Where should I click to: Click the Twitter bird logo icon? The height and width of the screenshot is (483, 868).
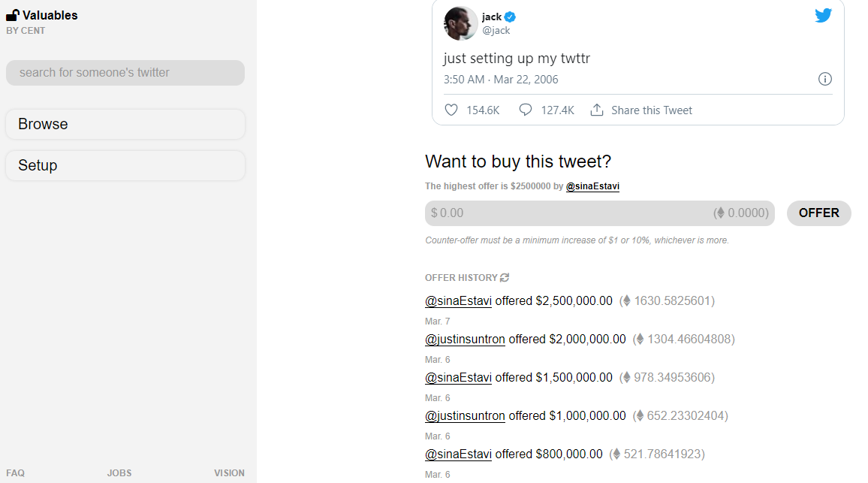coord(824,15)
